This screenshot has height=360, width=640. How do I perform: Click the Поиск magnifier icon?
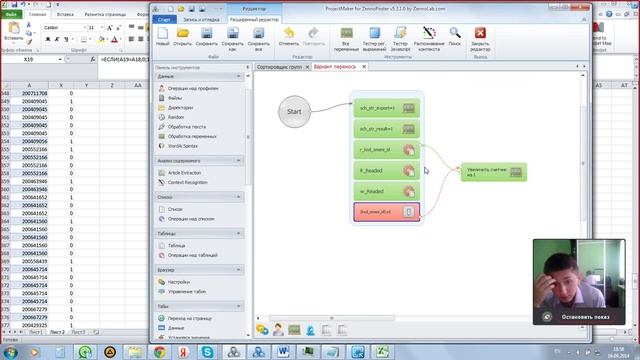pos(455,37)
